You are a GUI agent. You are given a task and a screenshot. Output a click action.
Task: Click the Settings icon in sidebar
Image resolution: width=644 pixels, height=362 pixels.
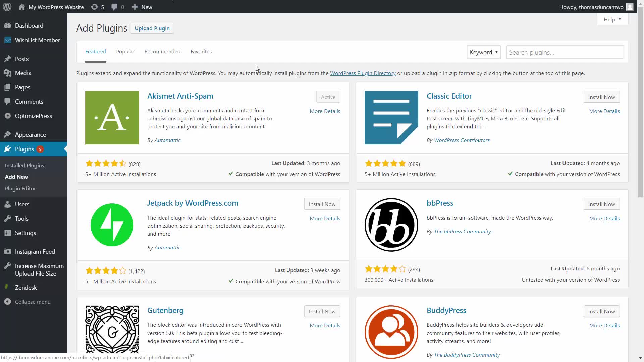click(8, 233)
